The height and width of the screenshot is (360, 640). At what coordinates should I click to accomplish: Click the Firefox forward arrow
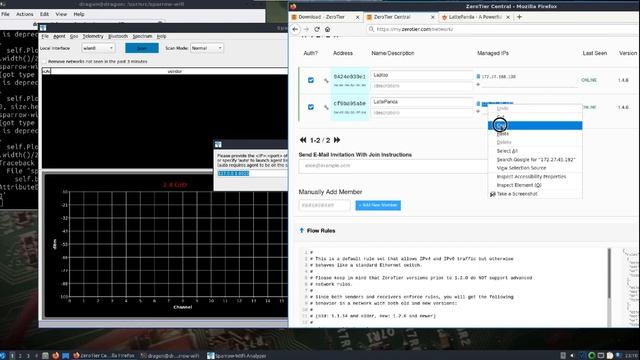tap(306, 29)
